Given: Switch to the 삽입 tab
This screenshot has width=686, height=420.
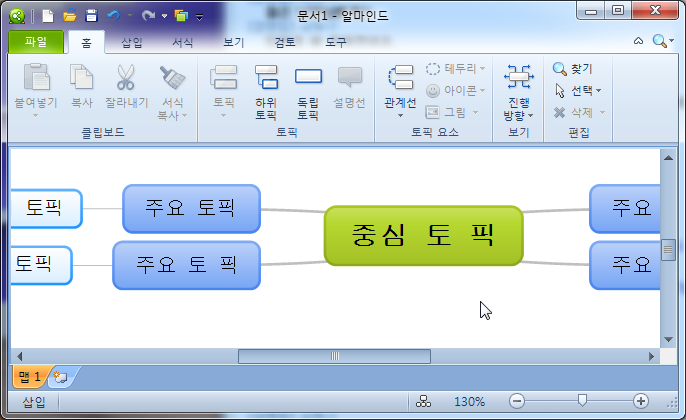Looking at the screenshot, I should click(x=132, y=42).
